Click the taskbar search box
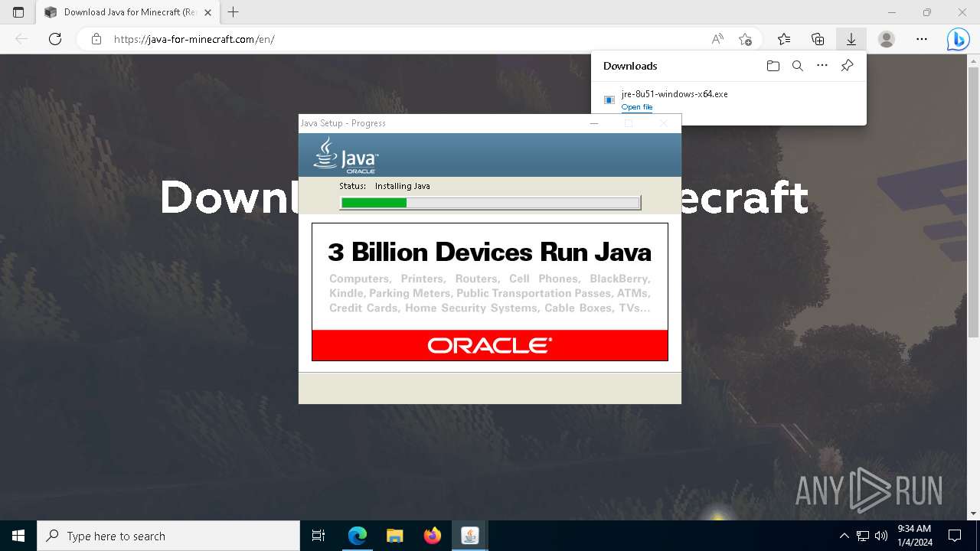The image size is (980, 551). tap(168, 536)
